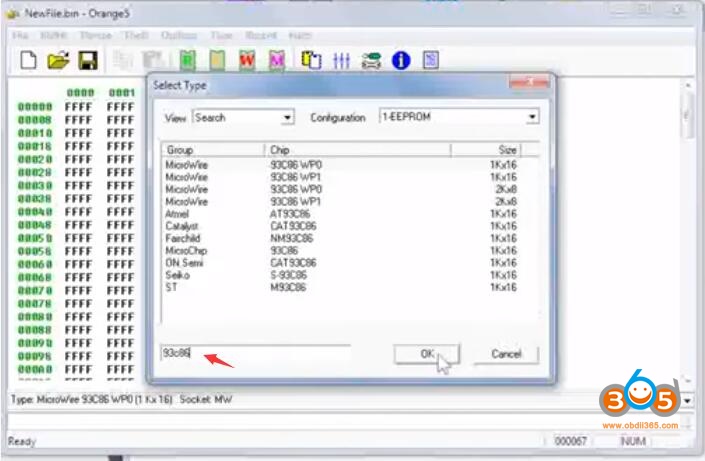The width and height of the screenshot is (705, 461).
Task: Create a new file with blank page icon
Action: click(x=28, y=60)
